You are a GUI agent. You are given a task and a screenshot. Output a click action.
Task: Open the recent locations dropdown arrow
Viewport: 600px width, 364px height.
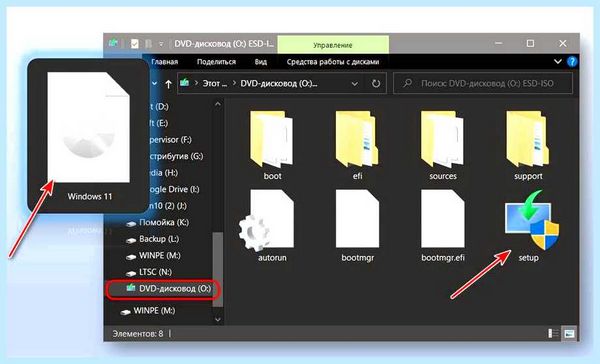coord(155,83)
